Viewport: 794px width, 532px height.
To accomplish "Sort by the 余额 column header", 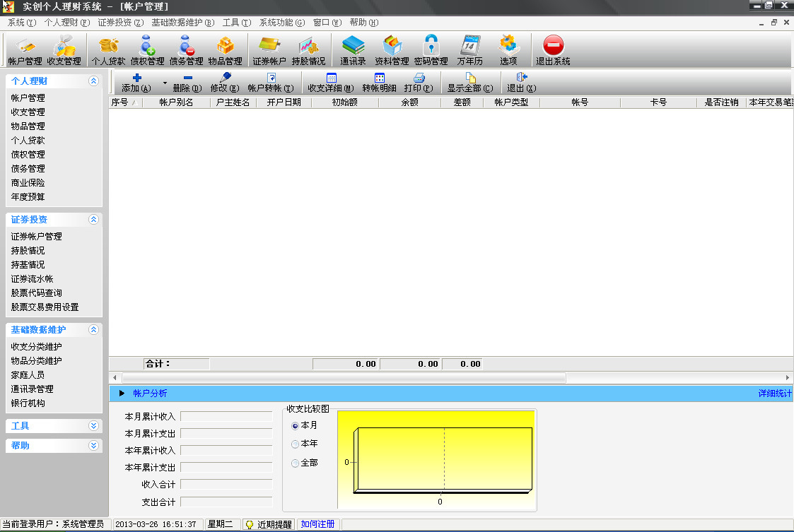I will 409,102.
